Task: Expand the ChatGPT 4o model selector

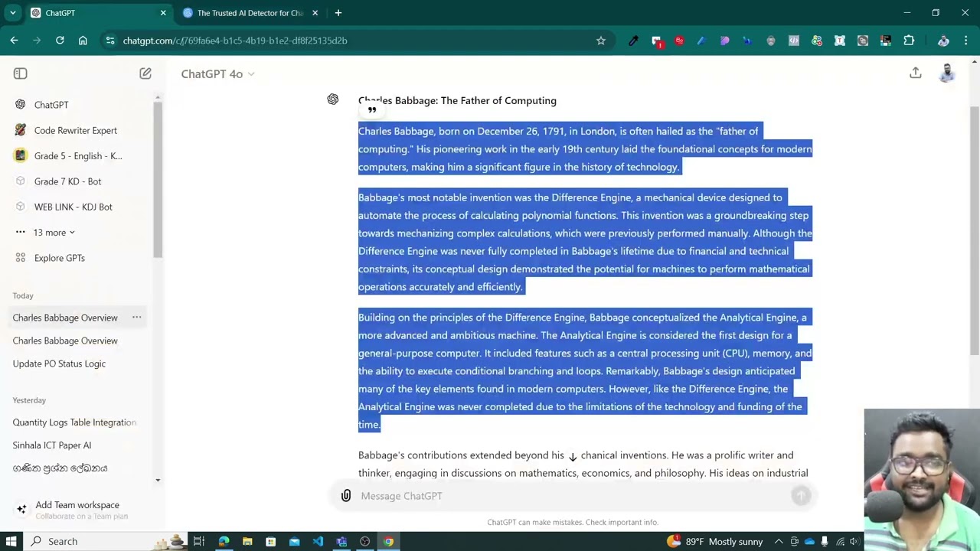Action: point(218,73)
